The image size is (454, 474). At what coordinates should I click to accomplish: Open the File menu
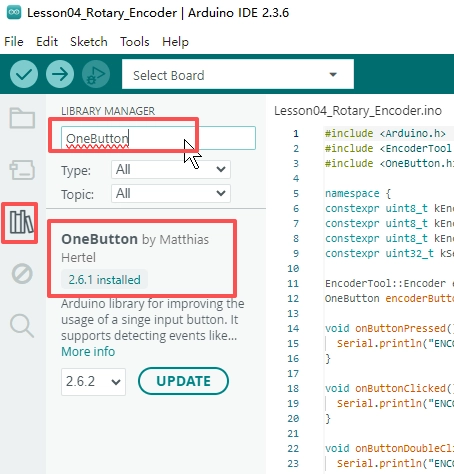point(14,42)
